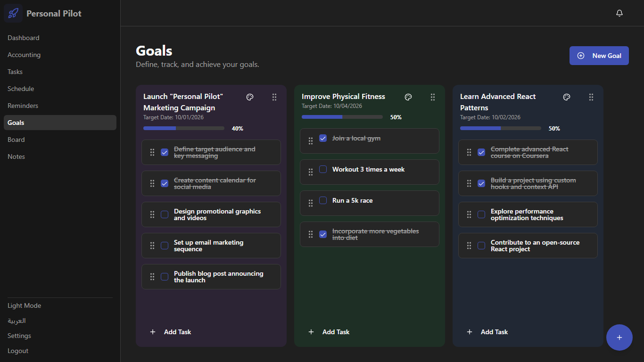Uncheck Define target audience and key messaging
This screenshot has width=644, height=362.
coord(165,152)
